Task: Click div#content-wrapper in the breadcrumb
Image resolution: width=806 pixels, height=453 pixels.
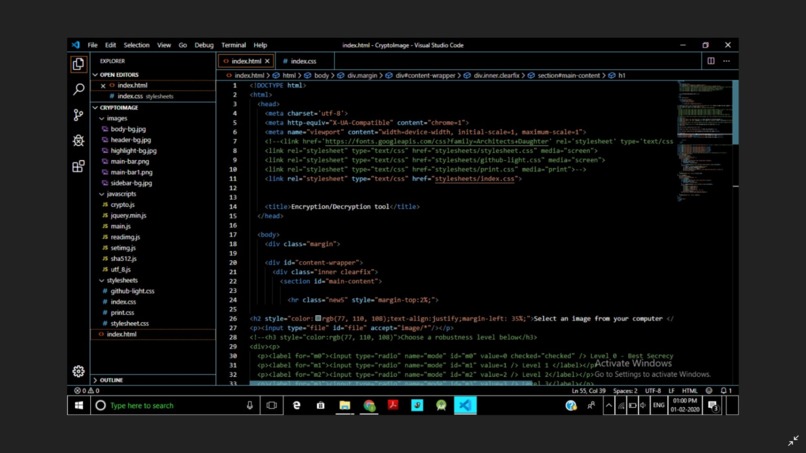Action: tap(425, 76)
